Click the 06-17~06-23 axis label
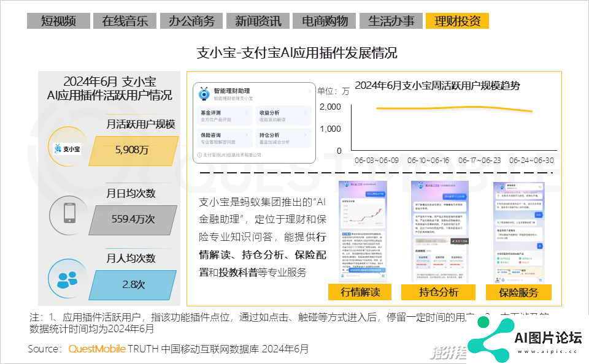 [479, 160]
